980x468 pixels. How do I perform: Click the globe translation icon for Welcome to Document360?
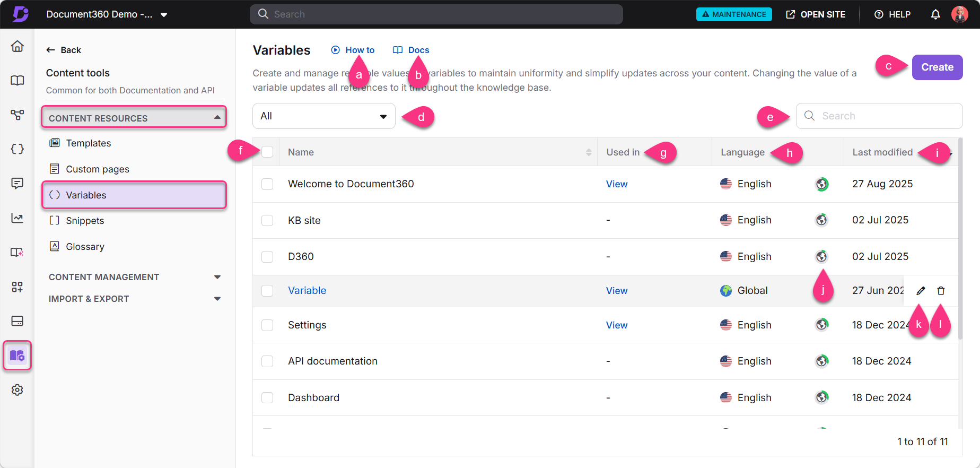(x=822, y=184)
